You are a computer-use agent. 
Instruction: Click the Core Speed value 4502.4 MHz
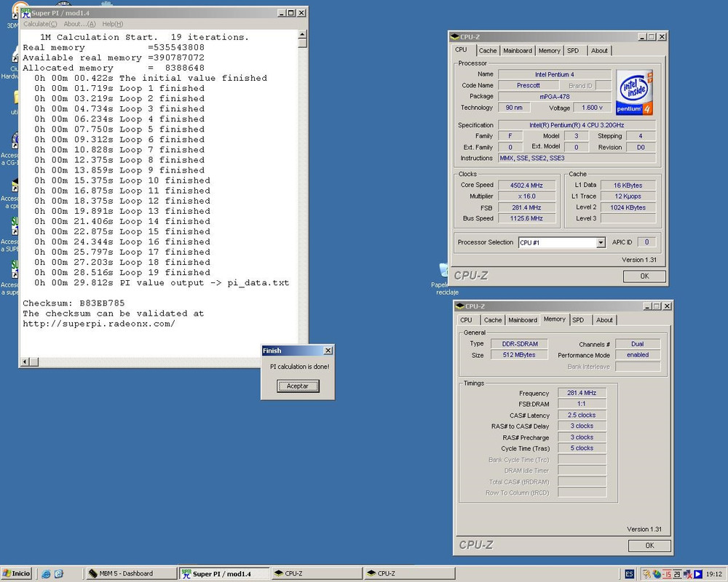pos(526,186)
